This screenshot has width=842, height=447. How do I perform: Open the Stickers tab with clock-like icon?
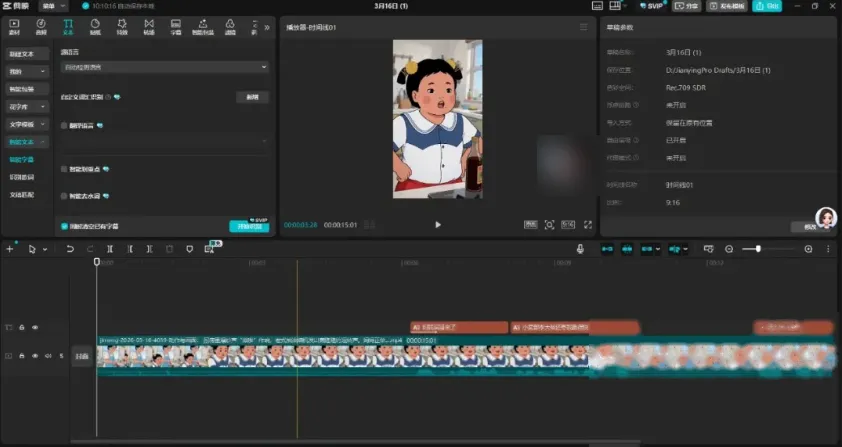pos(95,27)
